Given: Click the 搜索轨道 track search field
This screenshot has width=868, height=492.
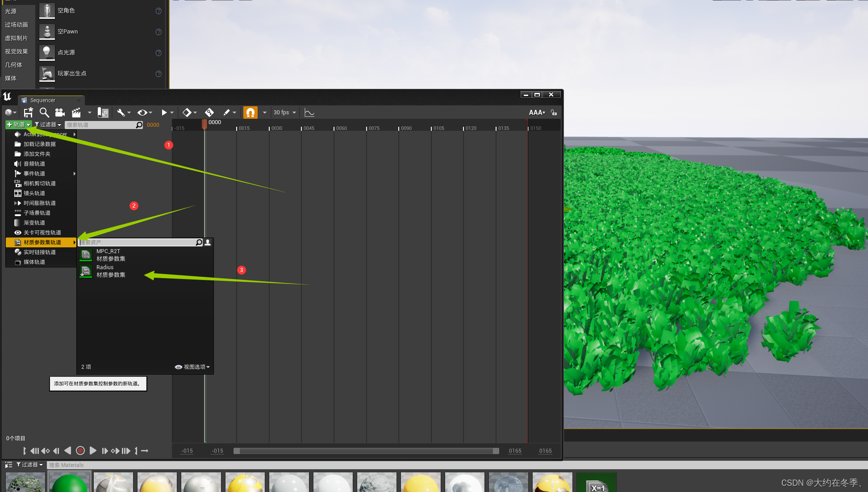Looking at the screenshot, I should click(x=100, y=125).
